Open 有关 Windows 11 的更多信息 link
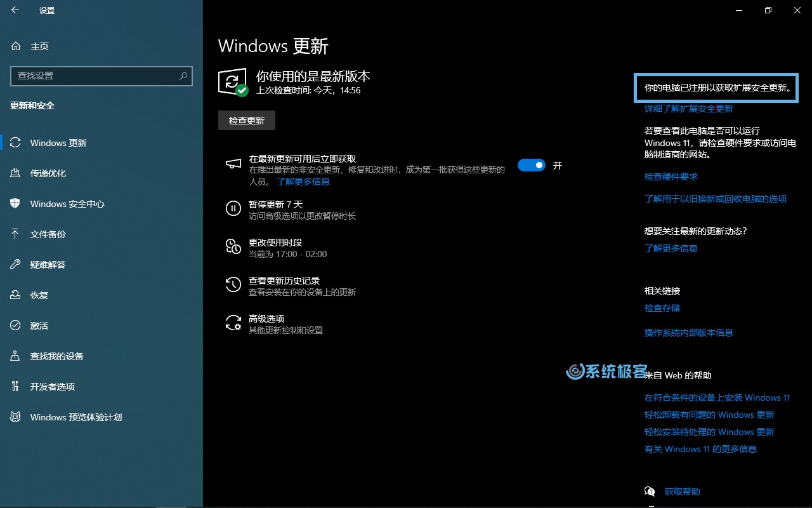This screenshot has height=508, width=812. point(700,449)
